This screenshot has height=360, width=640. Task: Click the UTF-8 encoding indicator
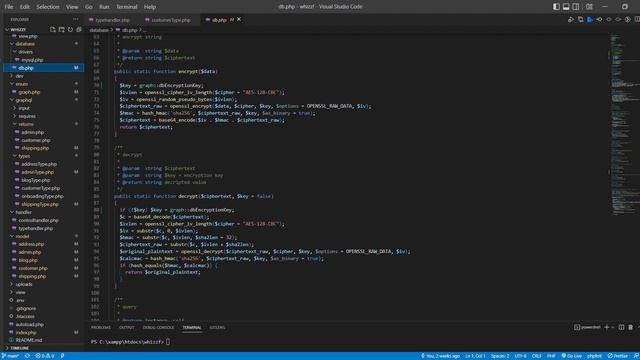pyautogui.click(x=520, y=356)
